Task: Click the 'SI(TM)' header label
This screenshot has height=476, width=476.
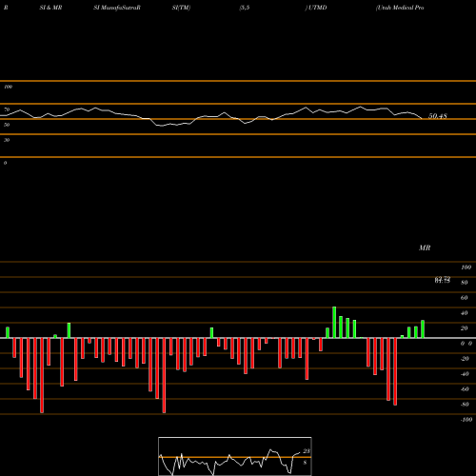Action: [x=181, y=8]
